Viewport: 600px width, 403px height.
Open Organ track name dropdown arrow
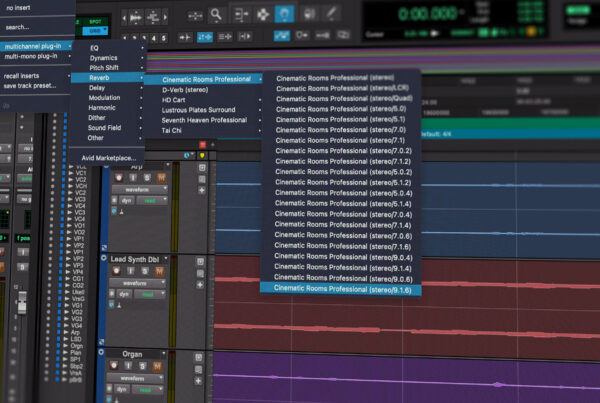tap(163, 354)
